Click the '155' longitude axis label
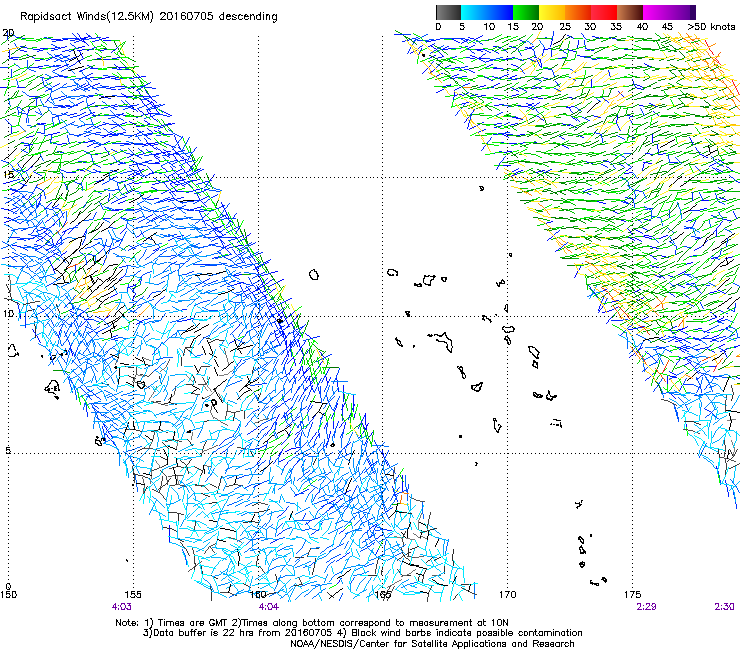740x650 pixels. tap(133, 594)
